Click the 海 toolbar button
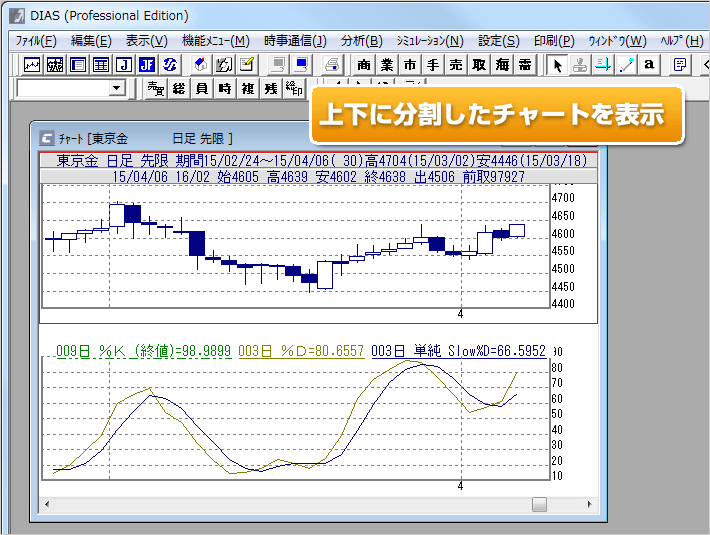The width and height of the screenshot is (710, 535). pos(502,65)
